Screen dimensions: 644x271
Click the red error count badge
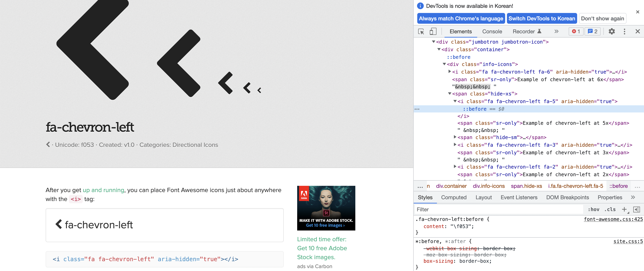576,32
